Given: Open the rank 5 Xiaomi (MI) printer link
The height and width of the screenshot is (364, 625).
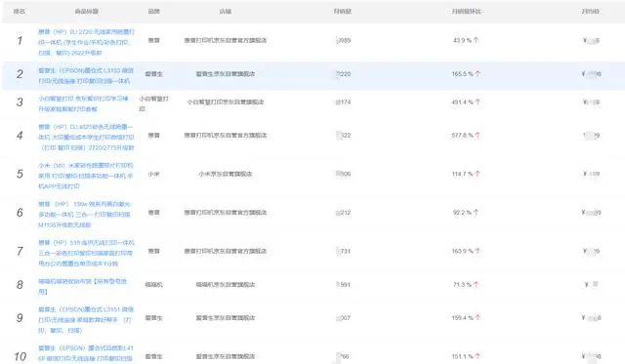Looking at the screenshot, I should (x=86, y=176).
